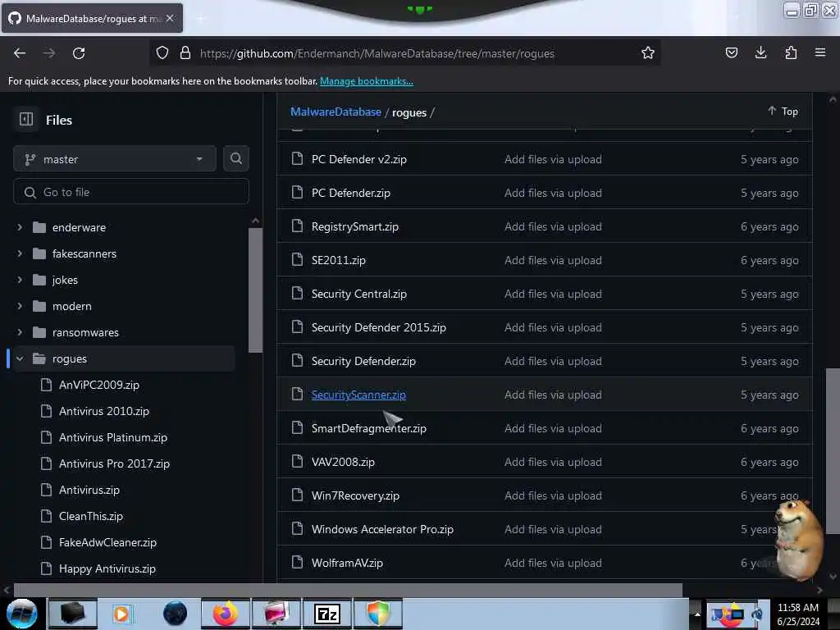Image resolution: width=840 pixels, height=630 pixels.
Task: Expand the jokes folder chevron
Action: pyautogui.click(x=20, y=280)
